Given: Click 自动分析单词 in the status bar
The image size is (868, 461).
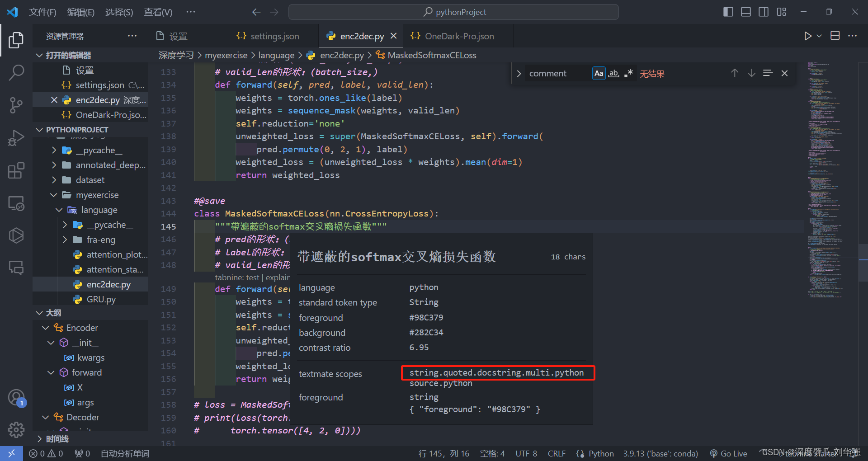Looking at the screenshot, I should 125,453.
